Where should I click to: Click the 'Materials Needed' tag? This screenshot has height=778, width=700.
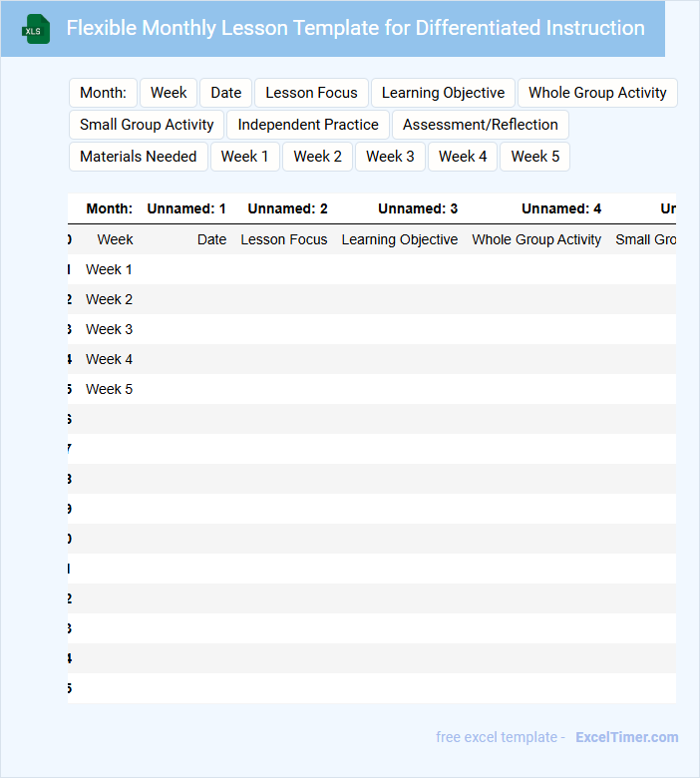pyautogui.click(x=139, y=157)
